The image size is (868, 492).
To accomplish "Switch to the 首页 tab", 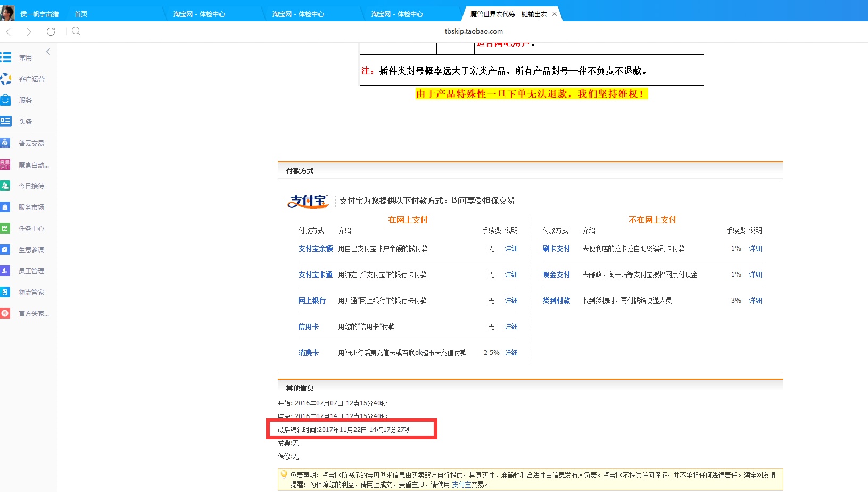I will pyautogui.click(x=81, y=14).
